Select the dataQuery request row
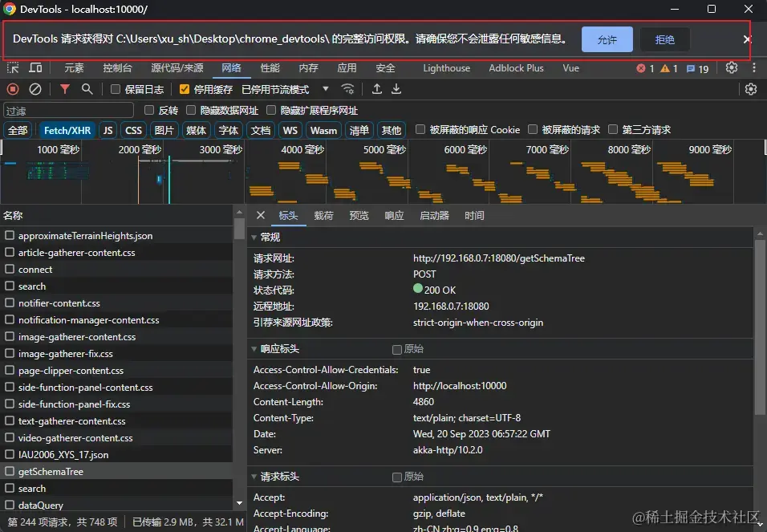767x532 pixels. (116, 505)
